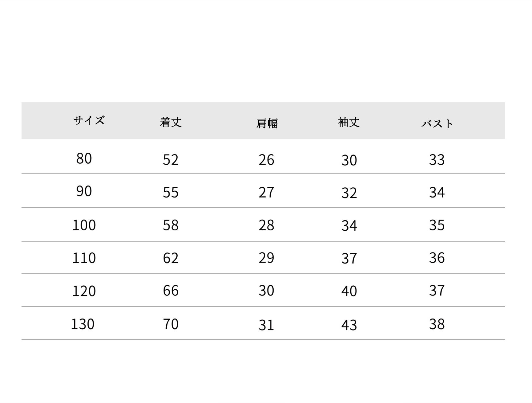Click 袖丈 value 43 for size 130
The image size is (532, 403).
pyautogui.click(x=349, y=325)
